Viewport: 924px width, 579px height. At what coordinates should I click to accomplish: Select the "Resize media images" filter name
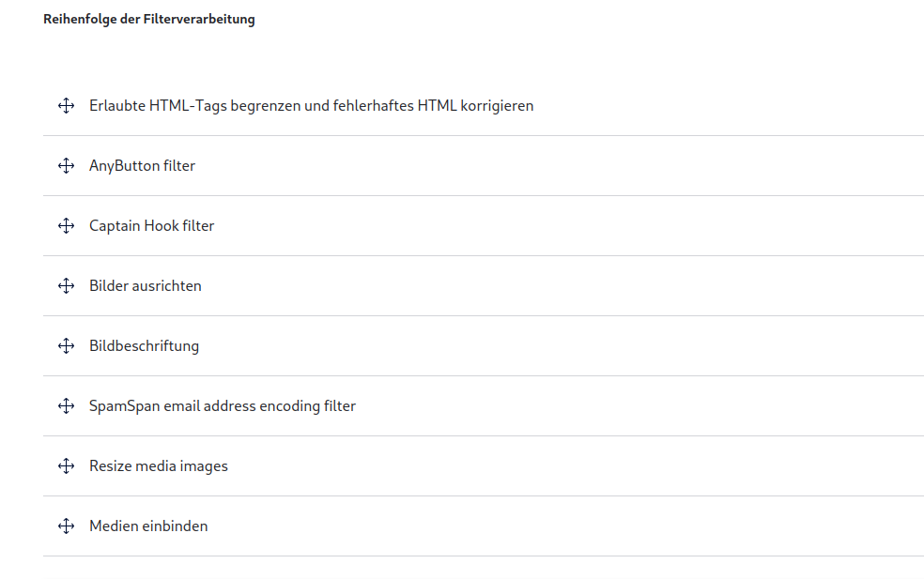(x=158, y=465)
